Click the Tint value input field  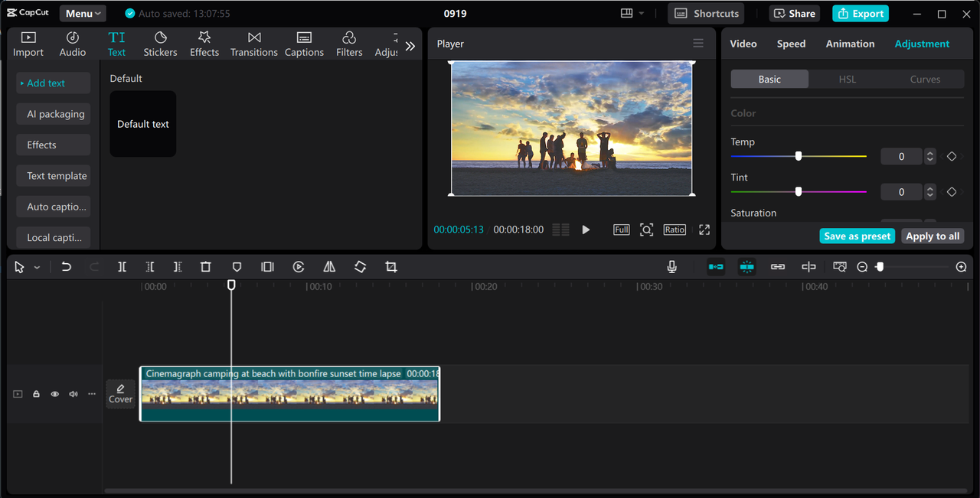[901, 192]
